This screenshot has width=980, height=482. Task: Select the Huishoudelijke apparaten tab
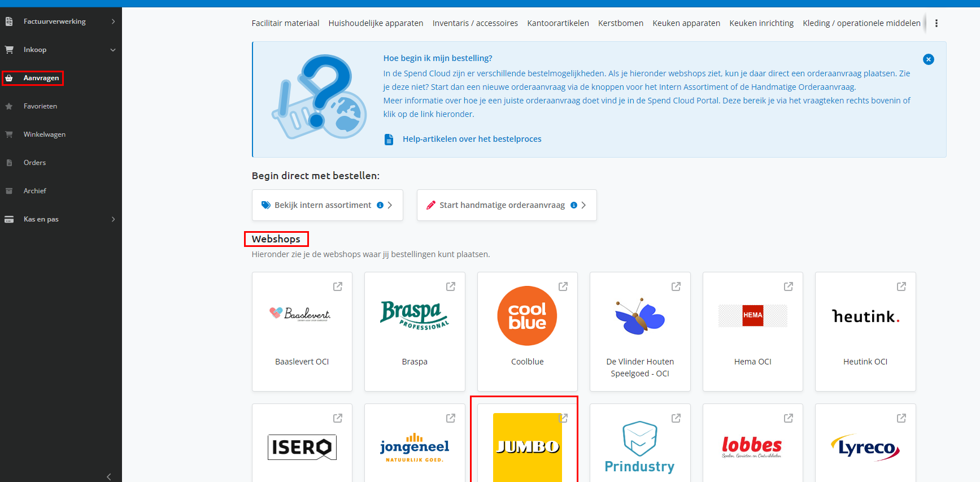376,23
